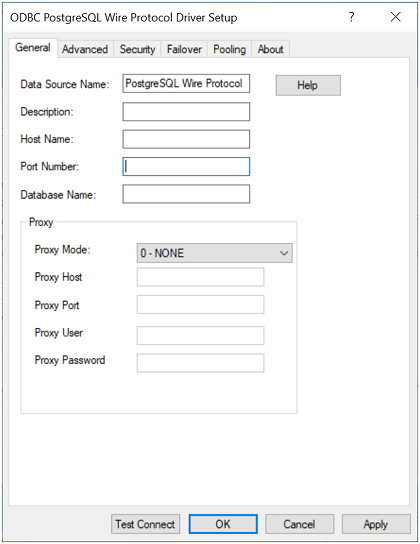The image size is (420, 544).
Task: Expand the Proxy Mode dropdown arrow
Action: tap(284, 253)
